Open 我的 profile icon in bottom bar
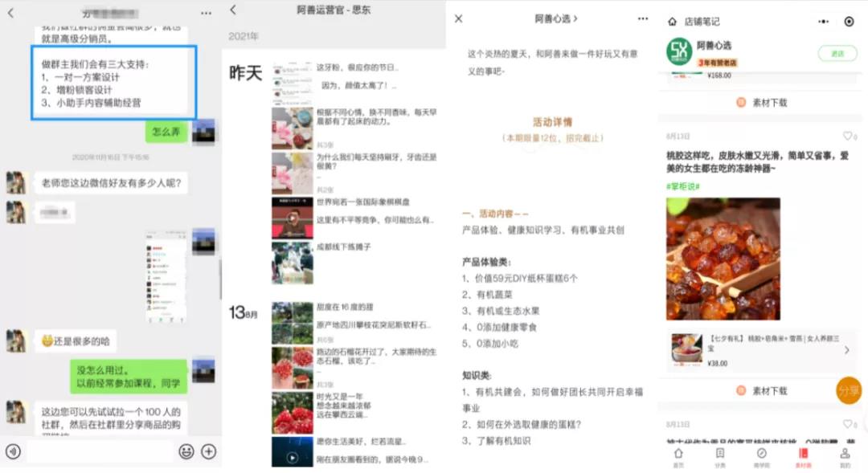Viewport: 868px width, 473px height. [x=845, y=457]
